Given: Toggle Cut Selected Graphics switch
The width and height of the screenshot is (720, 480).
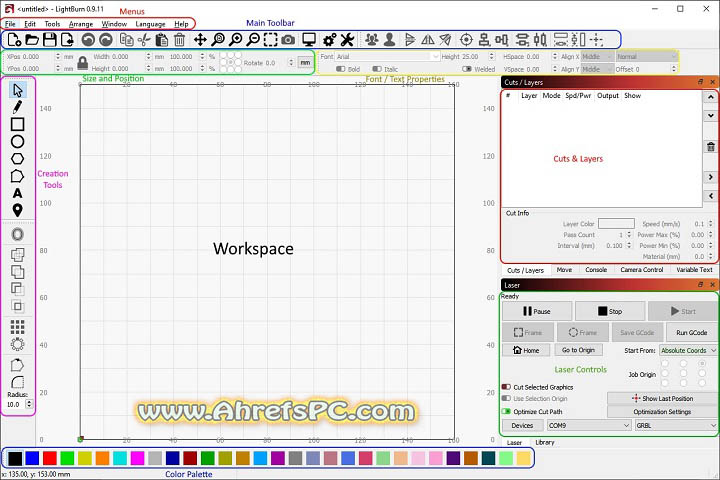Looking at the screenshot, I should [506, 387].
